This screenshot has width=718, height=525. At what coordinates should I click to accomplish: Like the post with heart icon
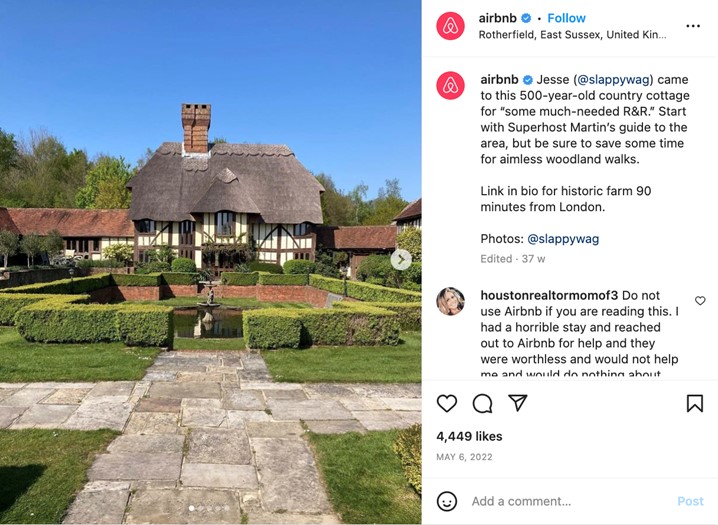(x=446, y=404)
